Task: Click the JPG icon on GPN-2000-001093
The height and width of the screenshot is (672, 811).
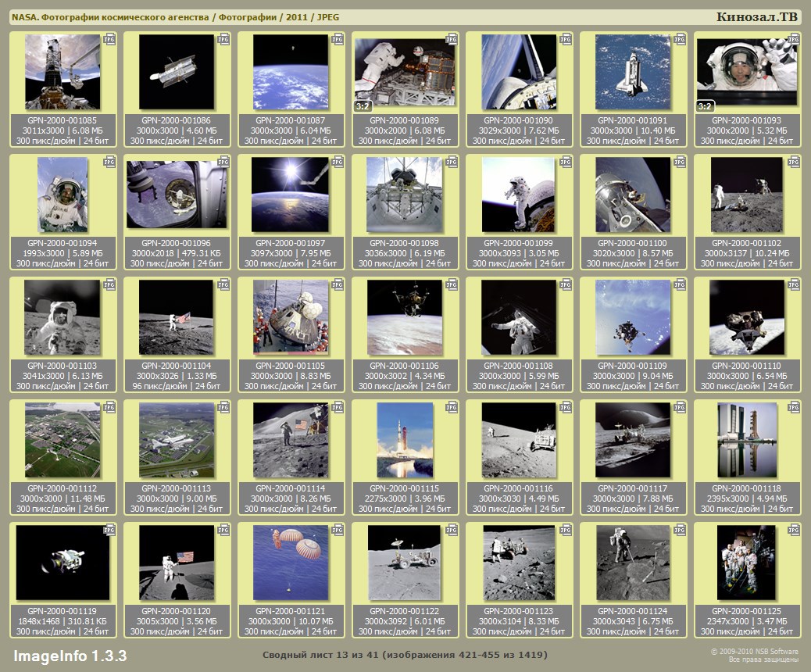Action: 794,38
